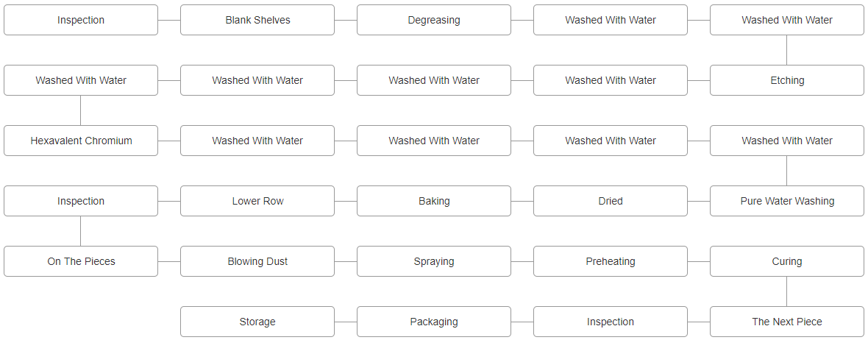
Task: Click the Inspection box connected to Blank Shelves
Action: [81, 20]
